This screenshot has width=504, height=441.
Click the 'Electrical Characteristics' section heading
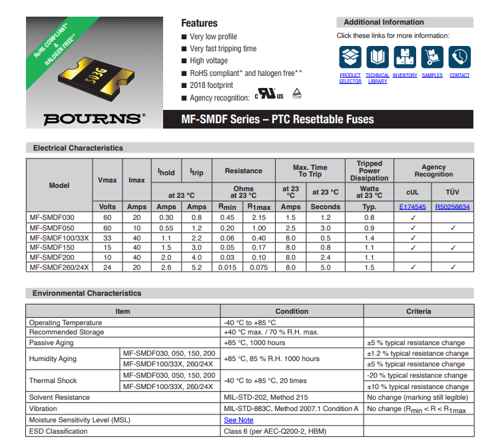[x=78, y=148]
